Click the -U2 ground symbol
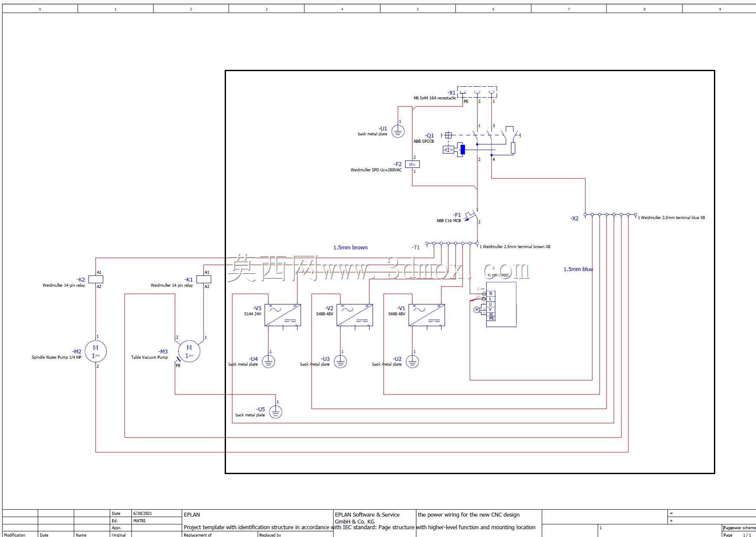Image resolution: width=756 pixels, height=537 pixels. click(x=412, y=362)
